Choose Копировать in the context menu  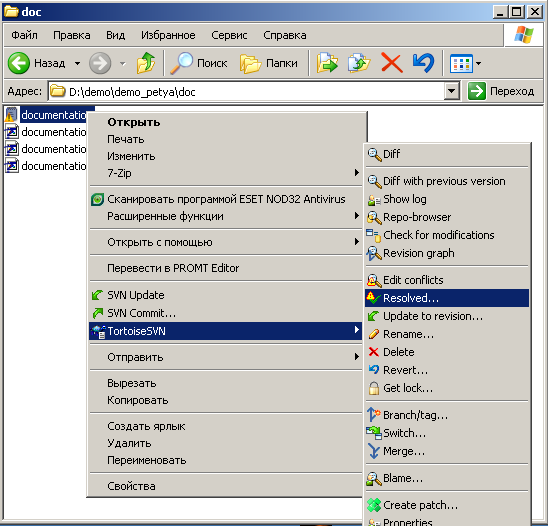click(225, 400)
